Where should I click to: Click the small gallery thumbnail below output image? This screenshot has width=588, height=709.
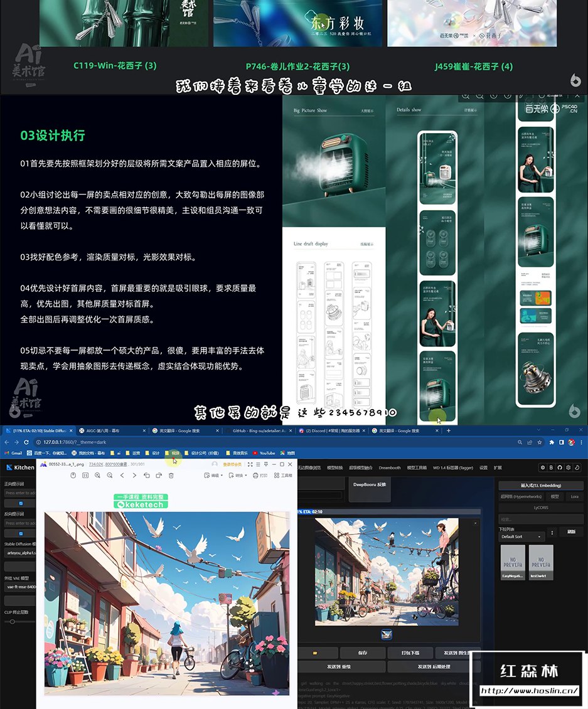(x=387, y=634)
